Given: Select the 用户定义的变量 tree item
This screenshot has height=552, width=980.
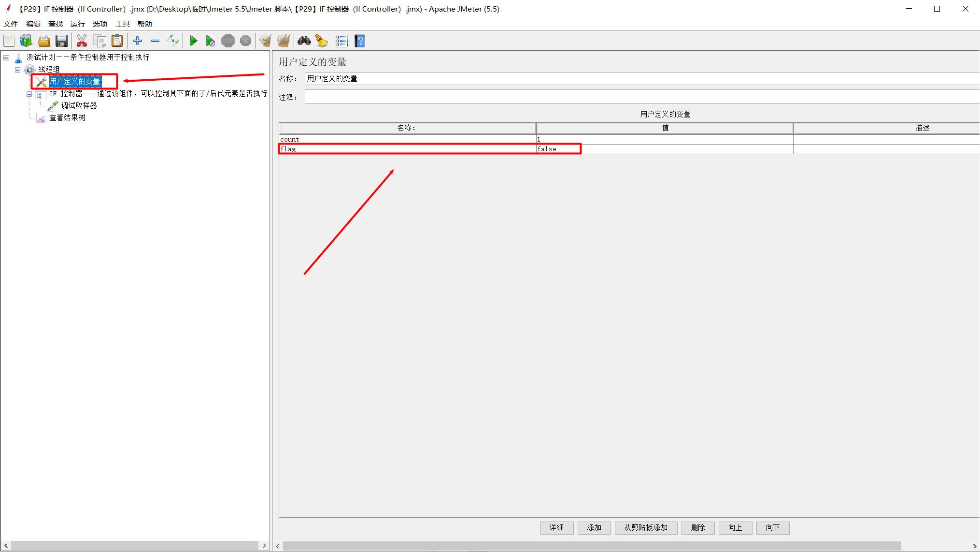Looking at the screenshot, I should pyautogui.click(x=74, y=81).
